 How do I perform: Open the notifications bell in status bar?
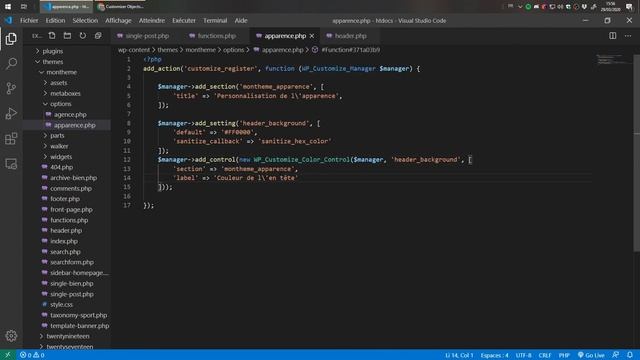point(630,355)
